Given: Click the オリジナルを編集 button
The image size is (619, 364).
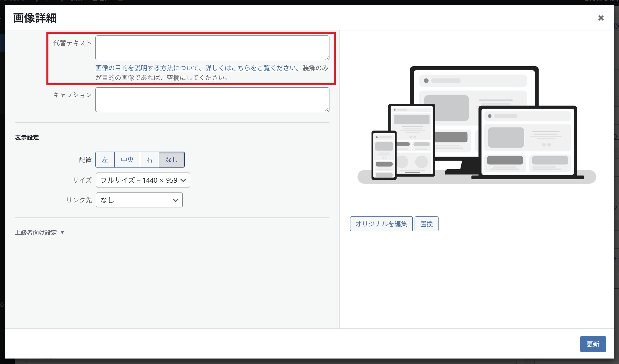Looking at the screenshot, I should click(381, 224).
